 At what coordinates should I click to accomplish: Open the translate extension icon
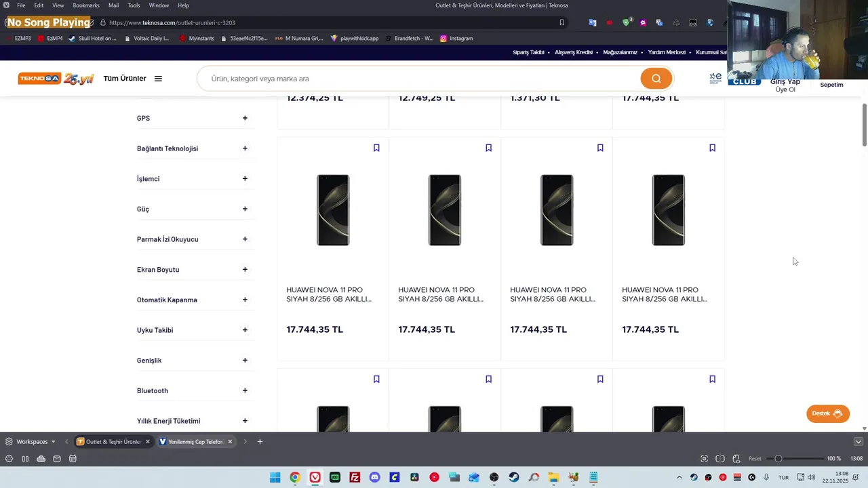(593, 22)
